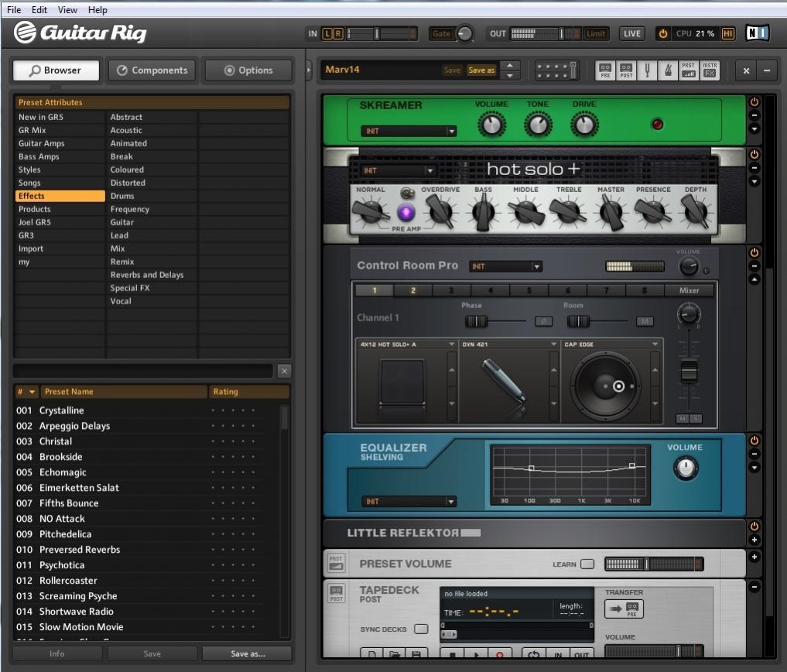
Task: Clear the preset search field with X
Action: pos(284,371)
